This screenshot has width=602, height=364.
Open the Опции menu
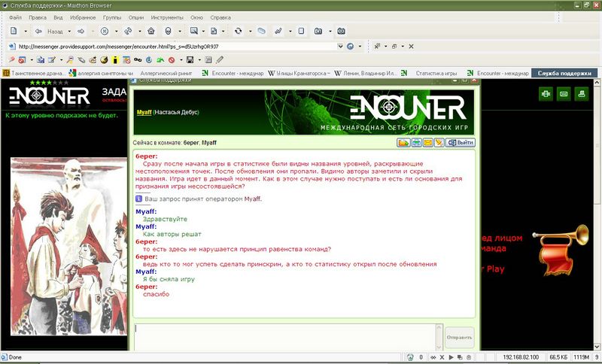[136, 17]
